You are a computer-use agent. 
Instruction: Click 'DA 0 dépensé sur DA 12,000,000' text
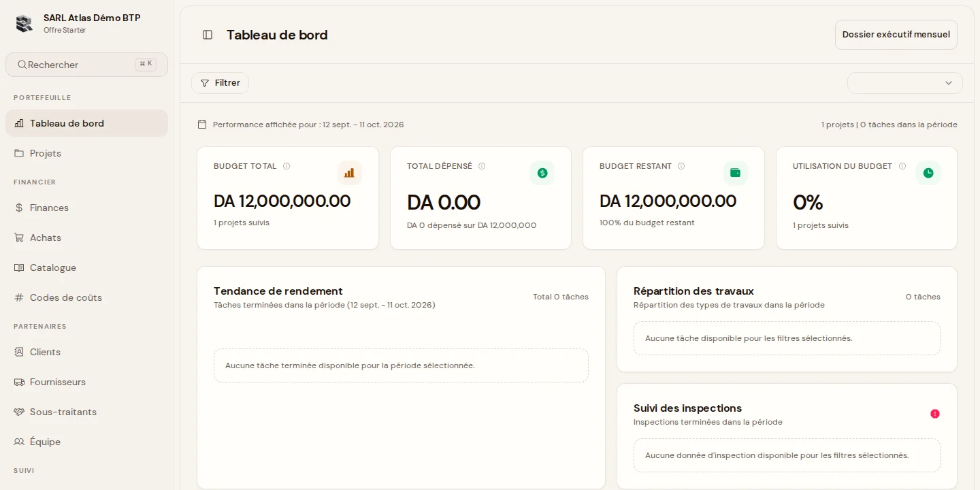(x=472, y=225)
